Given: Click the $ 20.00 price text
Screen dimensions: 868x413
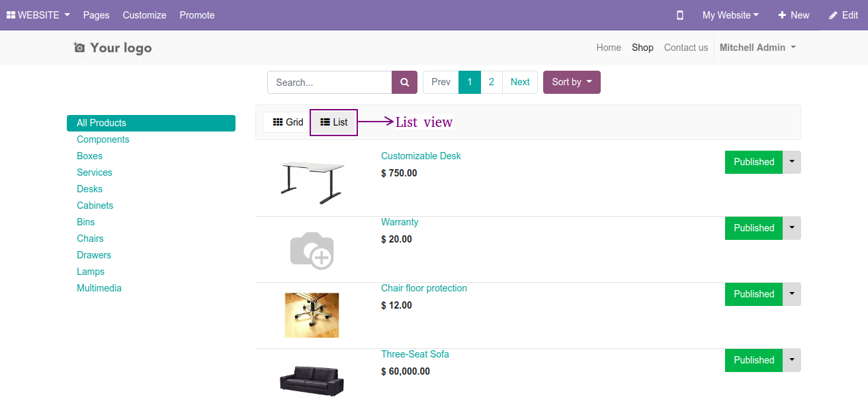Looking at the screenshot, I should [x=396, y=239].
